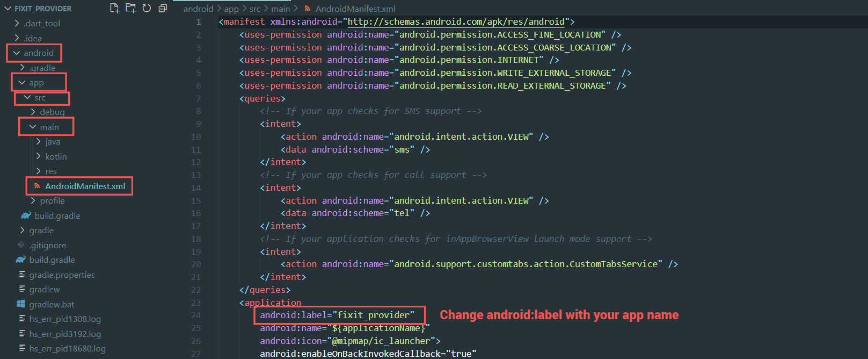Click the elephant icon beside app build.gradle
Screen dimensions: 868x359
26,216
